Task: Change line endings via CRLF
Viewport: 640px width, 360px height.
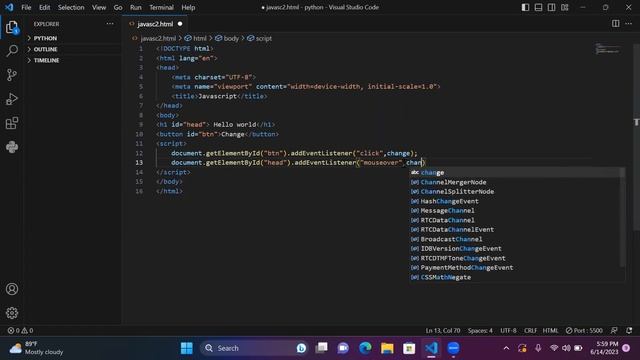Action: [x=530, y=331]
